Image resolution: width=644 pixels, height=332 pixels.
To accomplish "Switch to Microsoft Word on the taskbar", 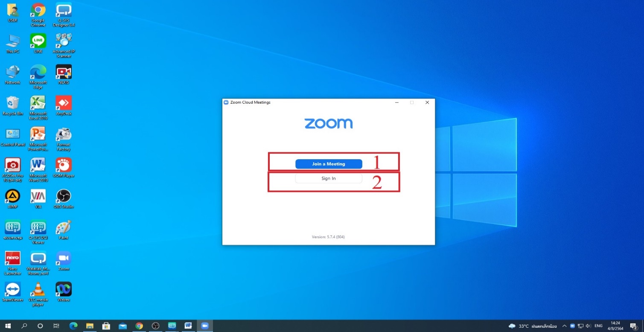I will [x=188, y=326].
